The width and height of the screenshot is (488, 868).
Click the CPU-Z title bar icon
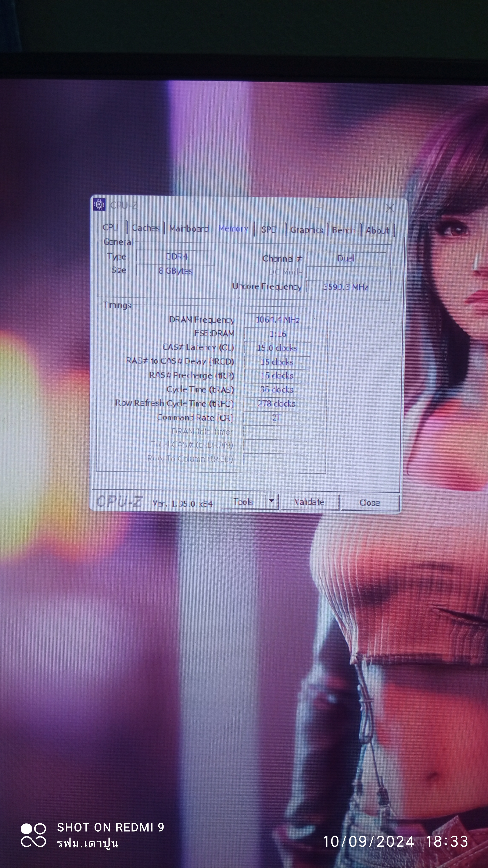[x=99, y=204]
